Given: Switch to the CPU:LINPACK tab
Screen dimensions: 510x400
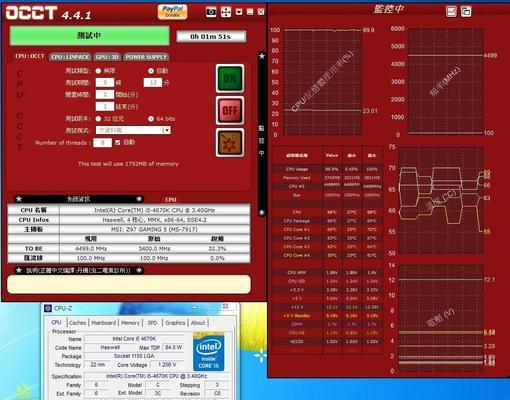Looking at the screenshot, I should click(x=70, y=57).
